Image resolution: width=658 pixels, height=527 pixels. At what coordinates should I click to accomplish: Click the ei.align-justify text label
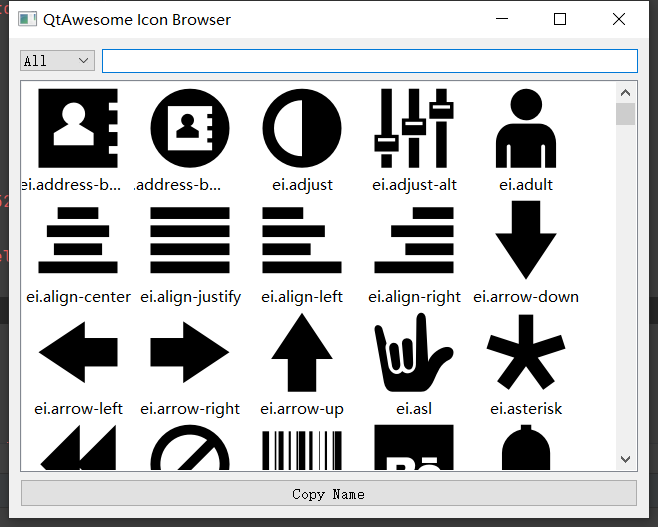[191, 297]
